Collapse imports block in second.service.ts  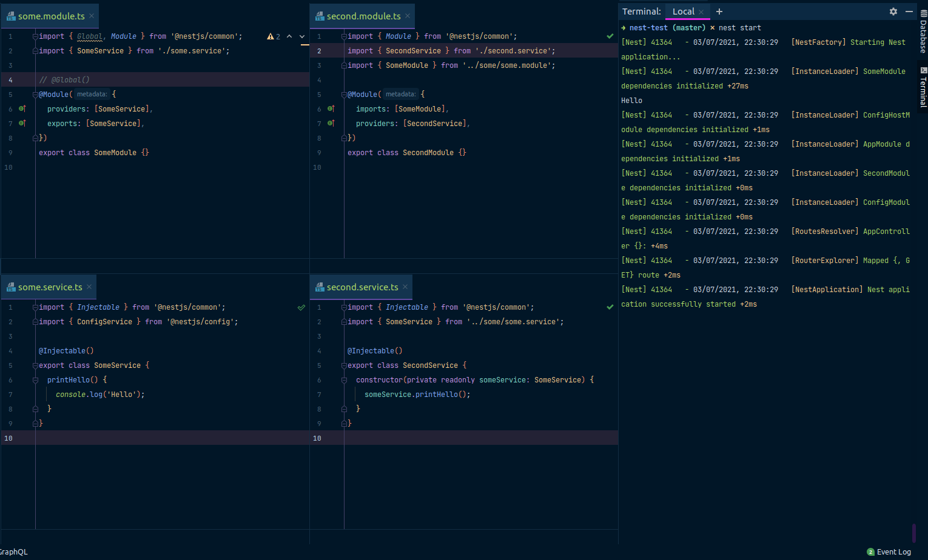tap(344, 307)
